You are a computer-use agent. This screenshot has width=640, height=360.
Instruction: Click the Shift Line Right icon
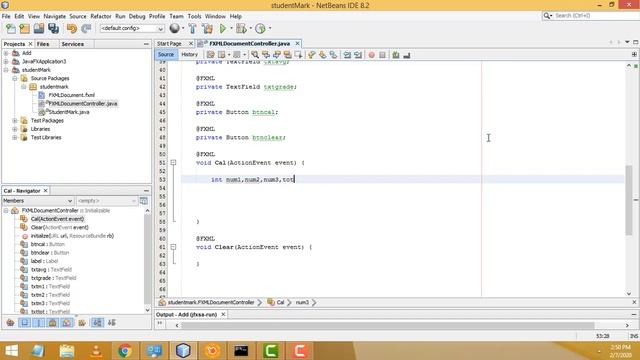click(x=358, y=55)
